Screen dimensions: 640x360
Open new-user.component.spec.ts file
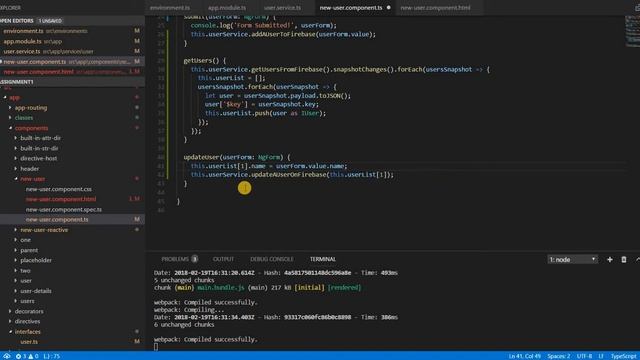click(64, 209)
